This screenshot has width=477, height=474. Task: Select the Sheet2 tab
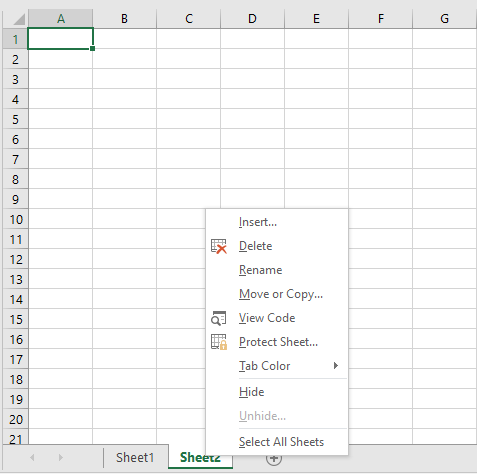[200, 458]
